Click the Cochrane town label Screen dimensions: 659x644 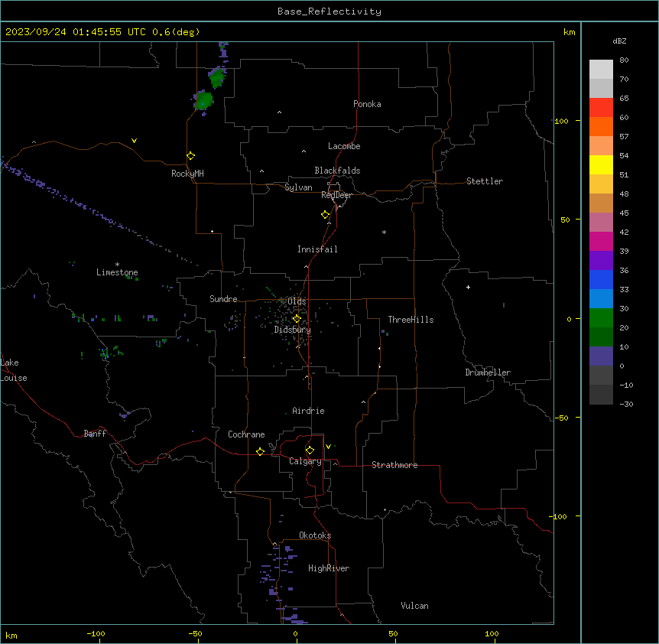246,434
